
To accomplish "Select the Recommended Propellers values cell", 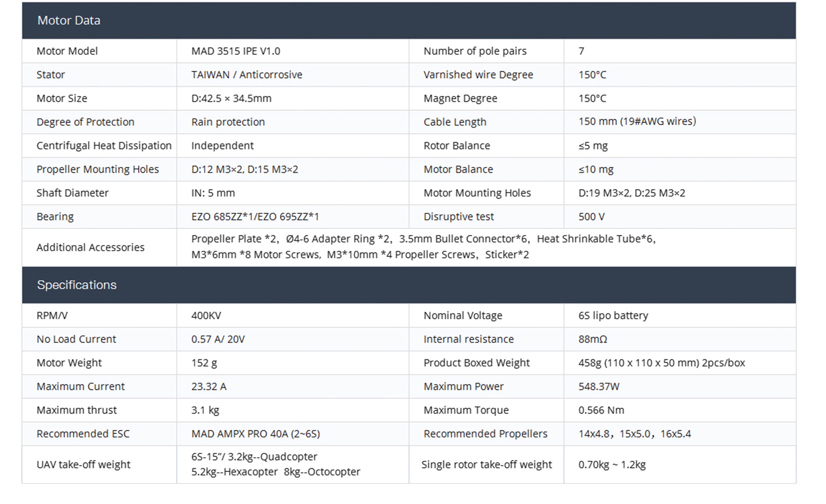I will click(x=634, y=434).
